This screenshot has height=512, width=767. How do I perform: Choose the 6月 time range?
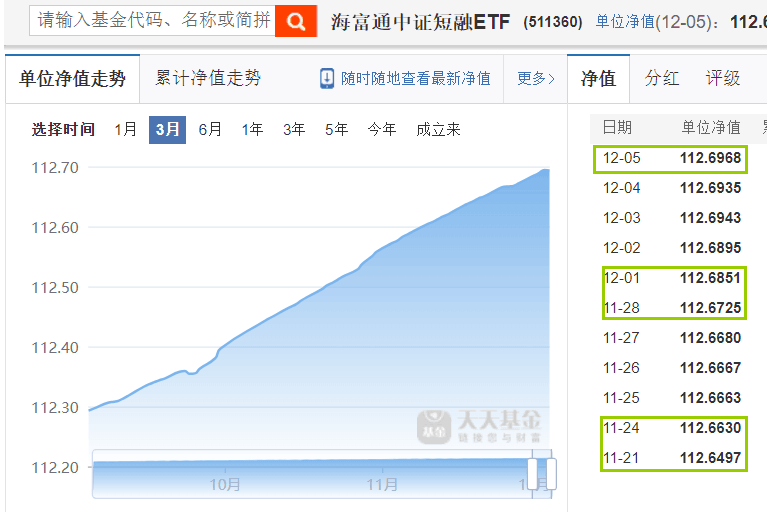click(x=210, y=130)
